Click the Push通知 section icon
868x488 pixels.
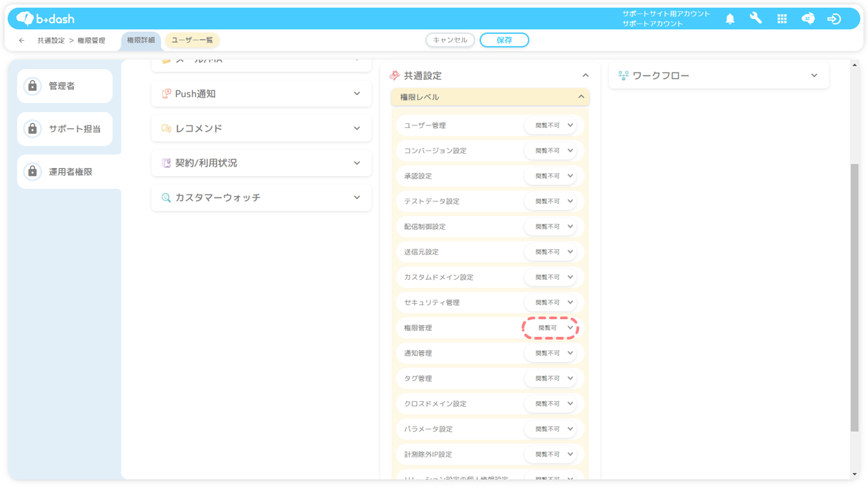166,94
